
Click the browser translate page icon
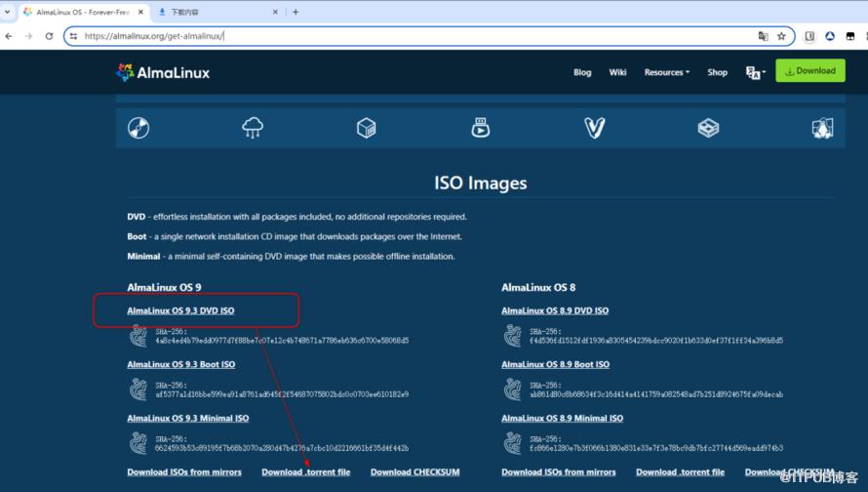[763, 36]
